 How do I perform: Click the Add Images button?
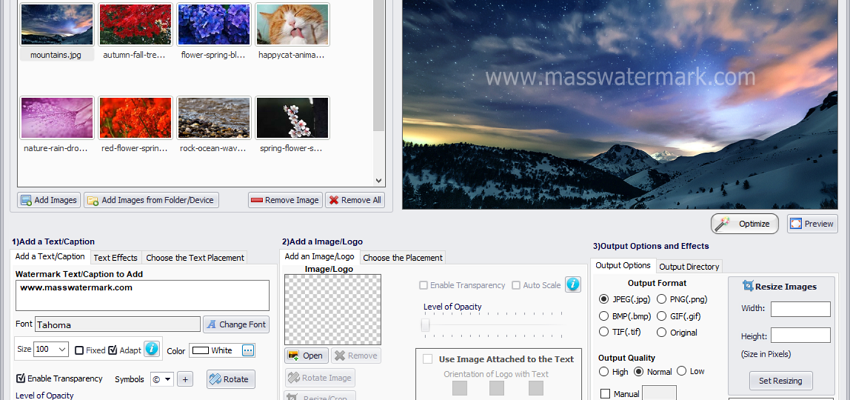tap(49, 200)
